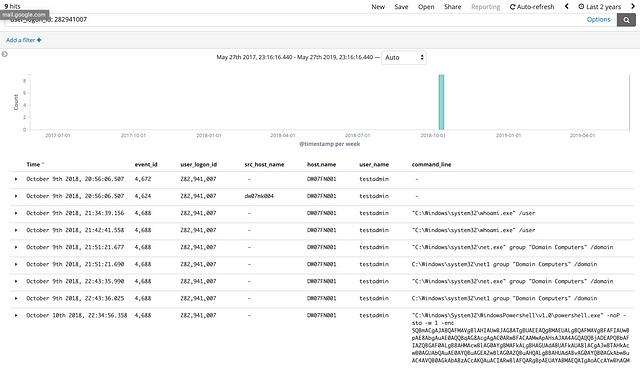640x369 pixels.
Task: Click the src_host_name column header
Action: 264,164
